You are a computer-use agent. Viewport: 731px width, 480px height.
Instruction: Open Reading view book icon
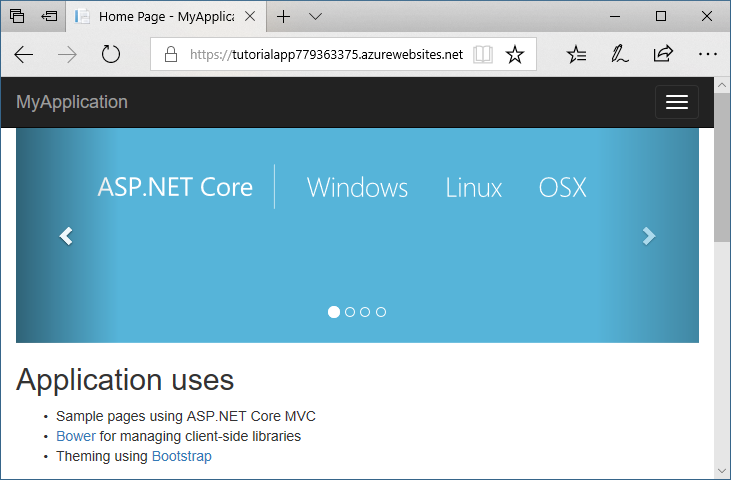pos(483,54)
